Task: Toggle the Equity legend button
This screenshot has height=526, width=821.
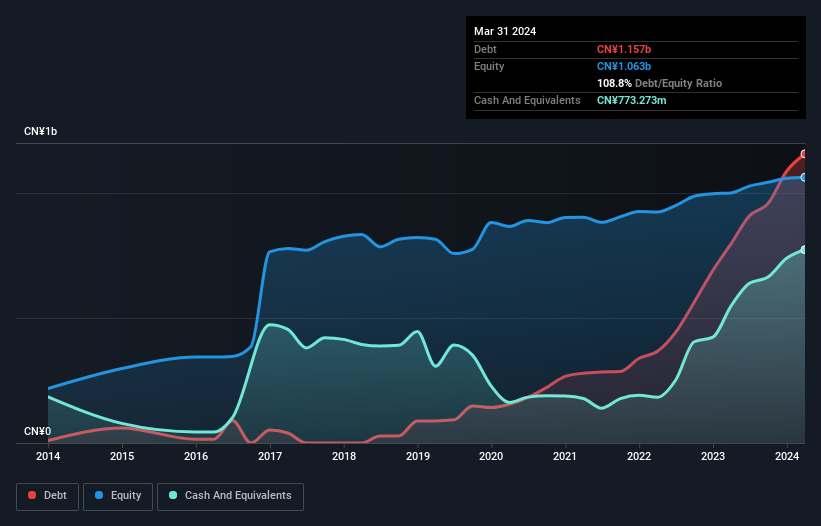Action: 118,496
